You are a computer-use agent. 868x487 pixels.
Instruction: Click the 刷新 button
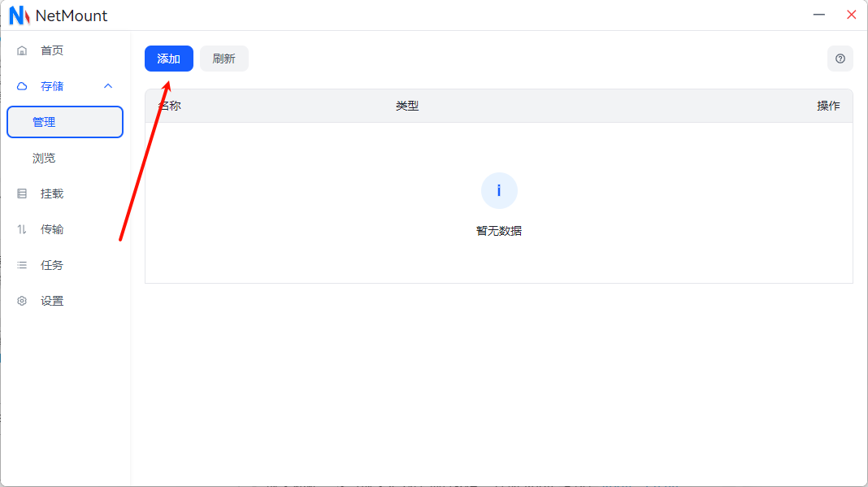tap(224, 59)
